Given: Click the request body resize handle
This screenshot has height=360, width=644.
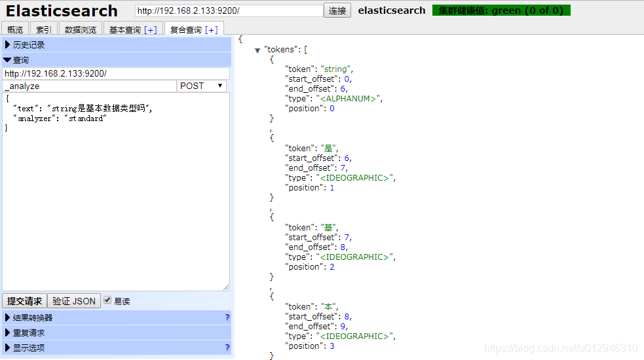Looking at the screenshot, I should [x=226, y=287].
